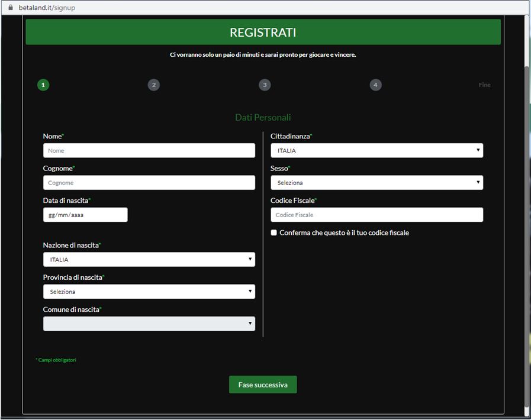Viewport: 531px width, 420px height.
Task: Open the Comune di nascita dropdown
Action: pos(149,324)
